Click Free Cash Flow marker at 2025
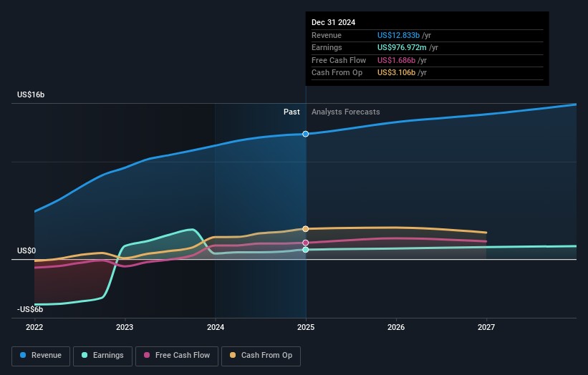Screen dimensions: 588x375 pyautogui.click(x=306, y=243)
